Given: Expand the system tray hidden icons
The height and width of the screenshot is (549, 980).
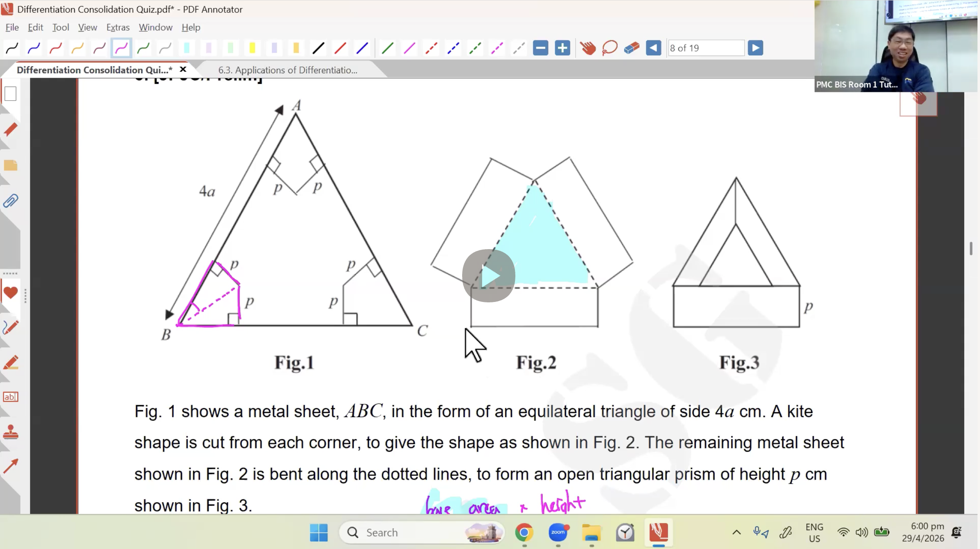Looking at the screenshot, I should (x=736, y=532).
